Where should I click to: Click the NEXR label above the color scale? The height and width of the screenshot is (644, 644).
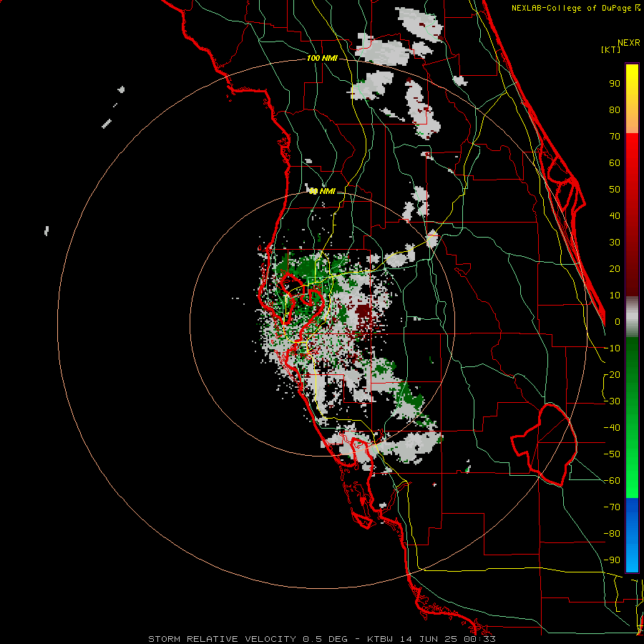(628, 43)
